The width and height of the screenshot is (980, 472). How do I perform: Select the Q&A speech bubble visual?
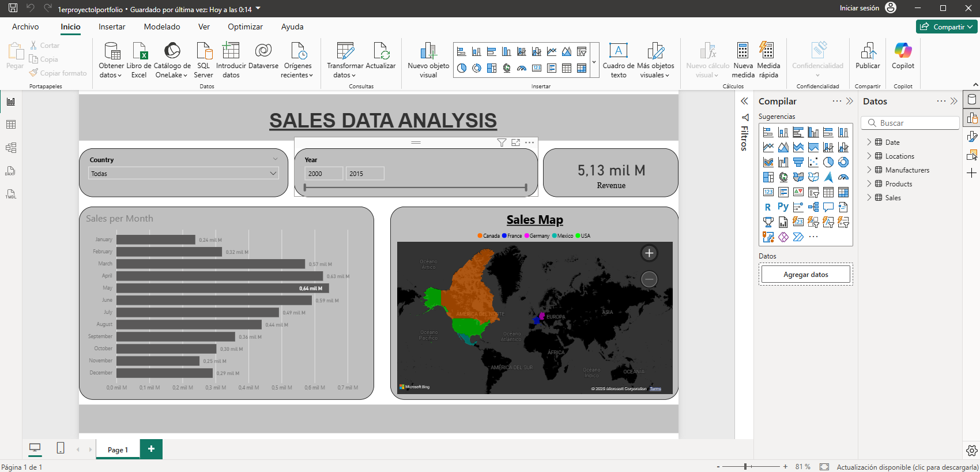click(x=828, y=207)
